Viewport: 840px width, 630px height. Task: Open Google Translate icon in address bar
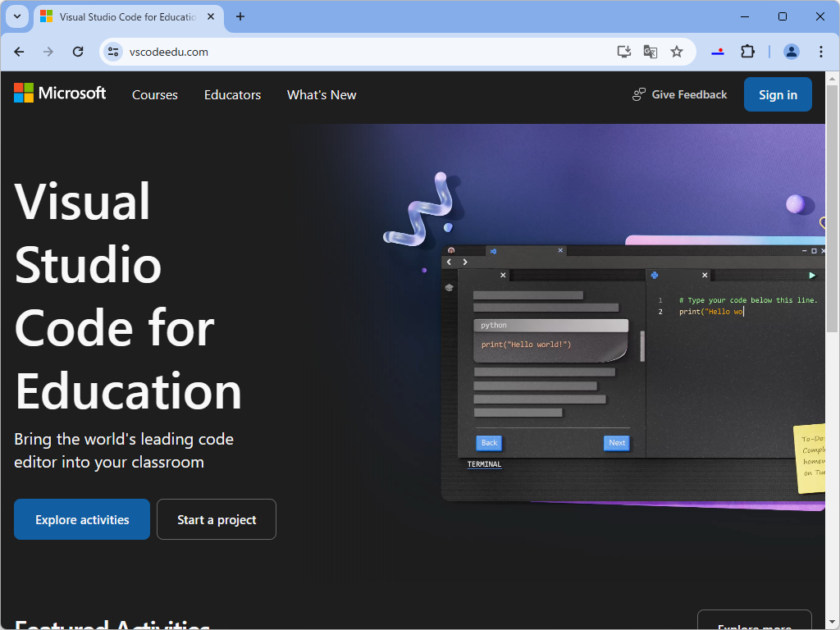coord(650,51)
